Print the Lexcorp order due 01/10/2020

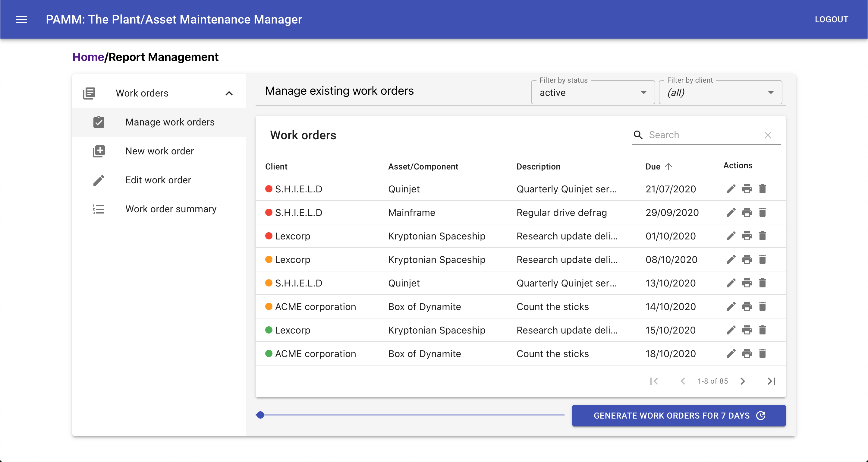click(747, 236)
